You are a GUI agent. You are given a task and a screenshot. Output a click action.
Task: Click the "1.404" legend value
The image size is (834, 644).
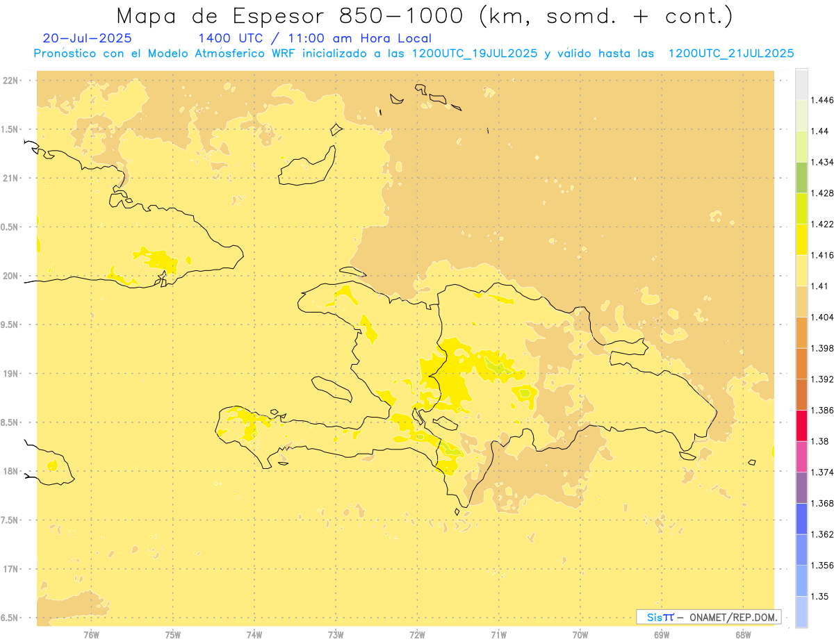click(x=821, y=317)
